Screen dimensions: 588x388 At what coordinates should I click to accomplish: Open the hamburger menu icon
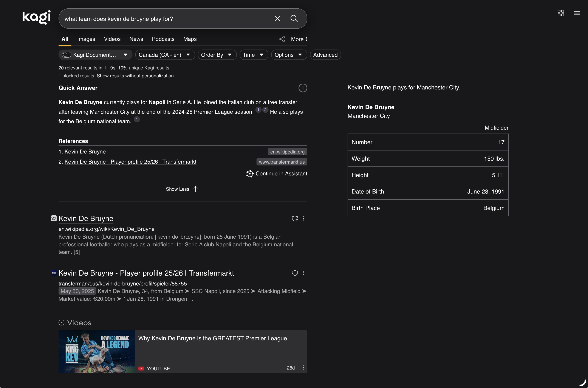tap(577, 13)
